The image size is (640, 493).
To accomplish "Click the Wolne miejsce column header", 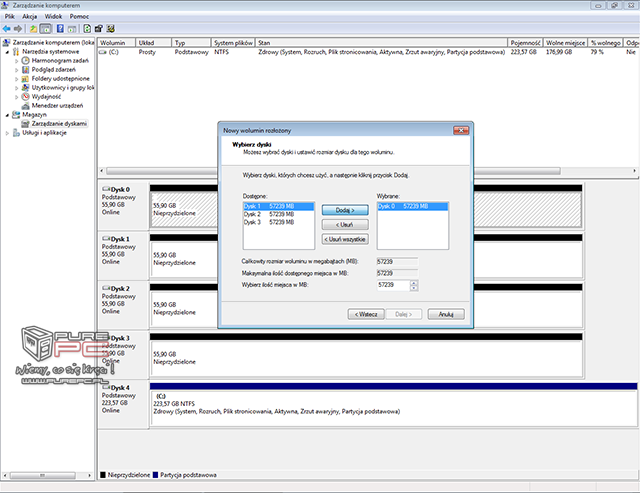I will [565, 42].
